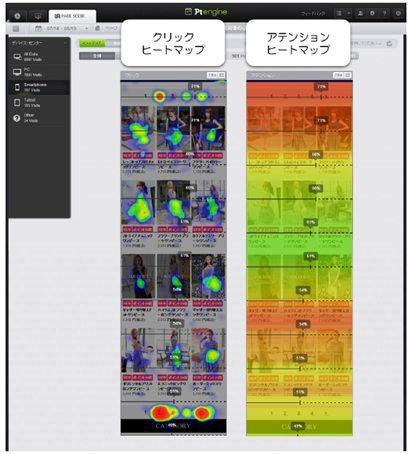
Task: Click the 71% scroll reach marker in attention map
Action: click(321, 87)
